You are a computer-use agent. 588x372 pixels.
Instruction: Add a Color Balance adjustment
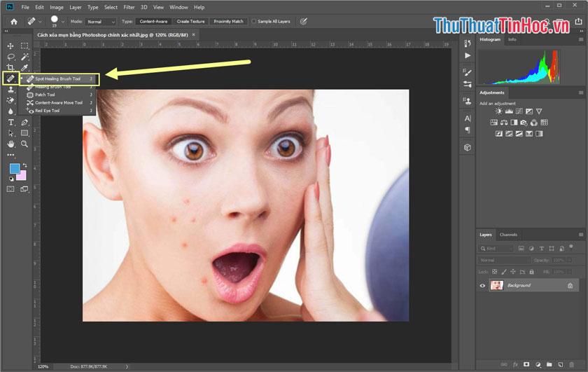pos(504,123)
